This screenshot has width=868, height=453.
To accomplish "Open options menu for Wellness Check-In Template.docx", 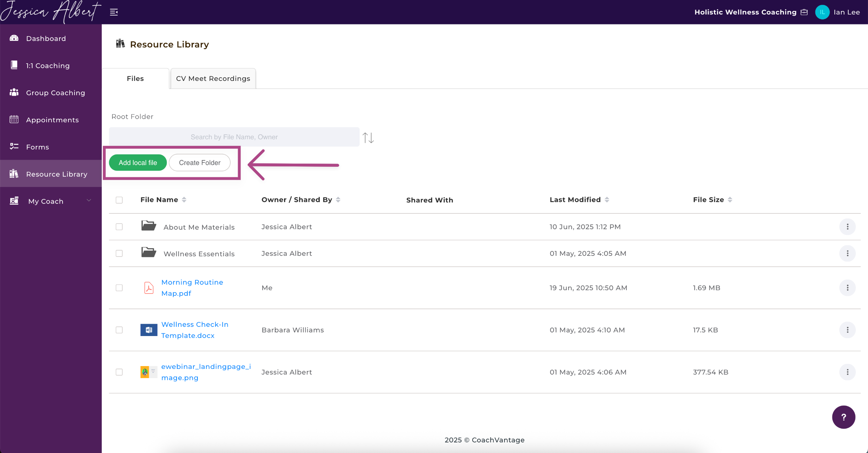I will (847, 330).
